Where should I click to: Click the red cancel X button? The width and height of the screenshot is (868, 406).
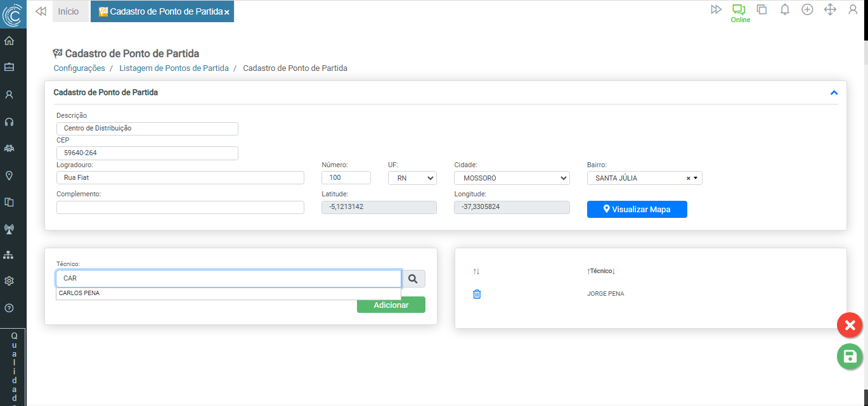point(850,325)
